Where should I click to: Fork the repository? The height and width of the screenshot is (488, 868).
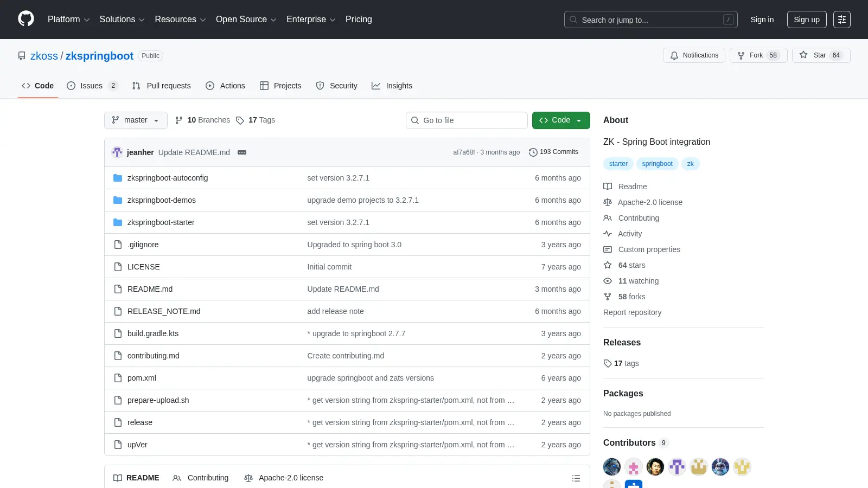(758, 55)
